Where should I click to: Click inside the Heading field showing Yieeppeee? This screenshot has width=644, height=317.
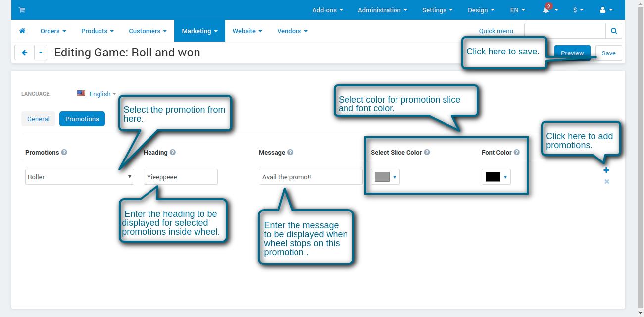tap(180, 177)
